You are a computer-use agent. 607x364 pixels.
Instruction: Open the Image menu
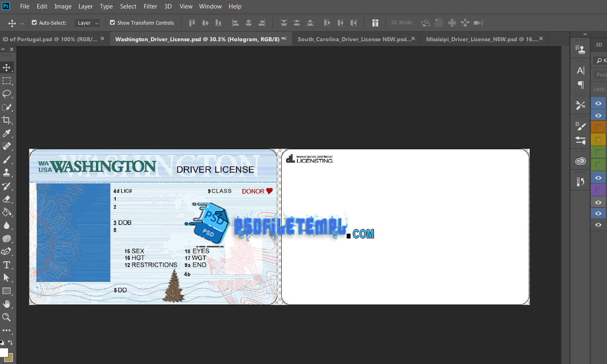point(63,6)
